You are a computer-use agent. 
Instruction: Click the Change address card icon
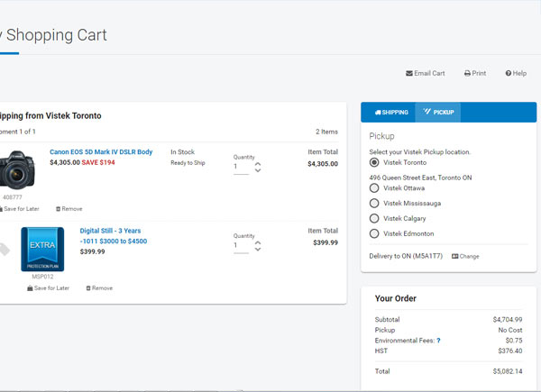tap(454, 256)
